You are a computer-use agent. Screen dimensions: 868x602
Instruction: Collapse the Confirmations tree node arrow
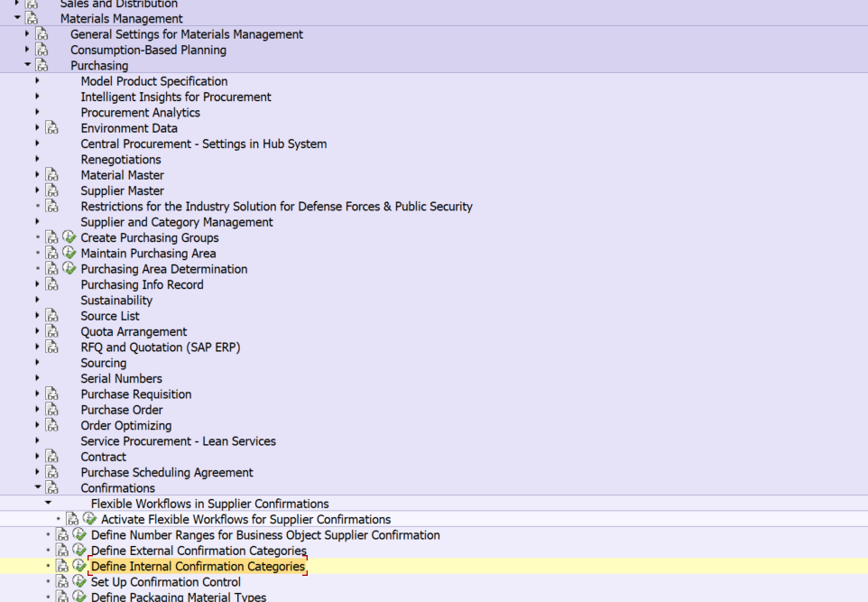pos(38,488)
